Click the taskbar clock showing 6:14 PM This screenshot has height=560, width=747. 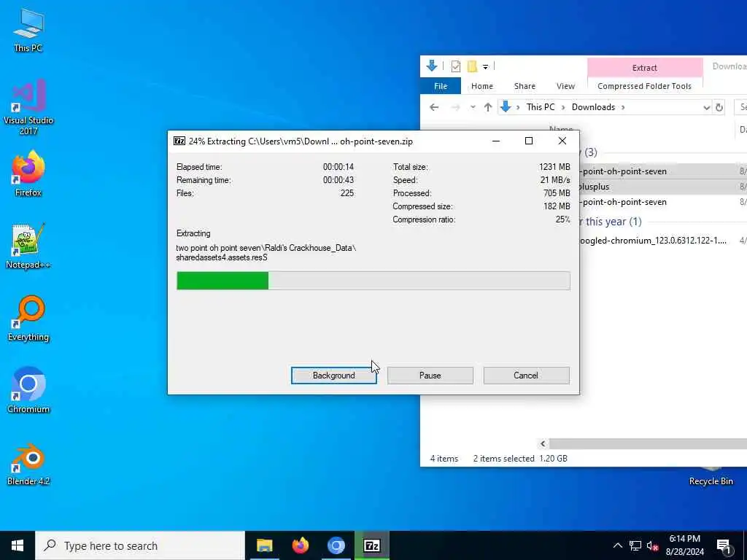[684, 545]
